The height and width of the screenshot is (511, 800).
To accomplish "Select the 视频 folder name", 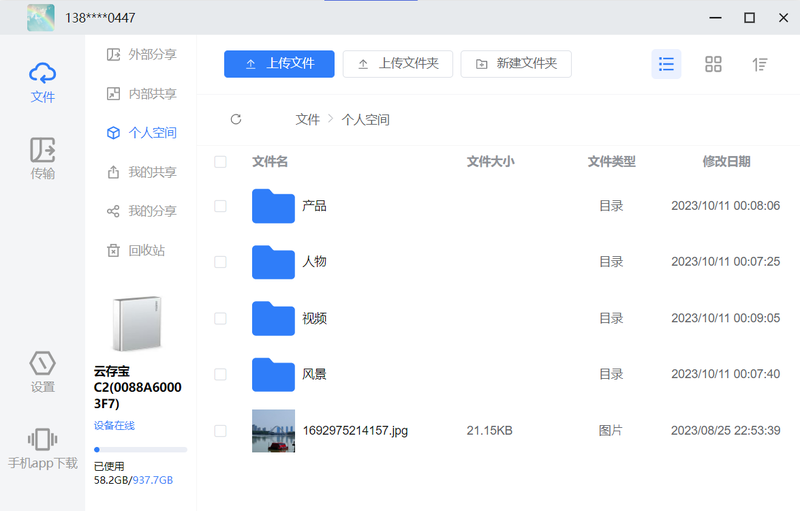I will (314, 318).
